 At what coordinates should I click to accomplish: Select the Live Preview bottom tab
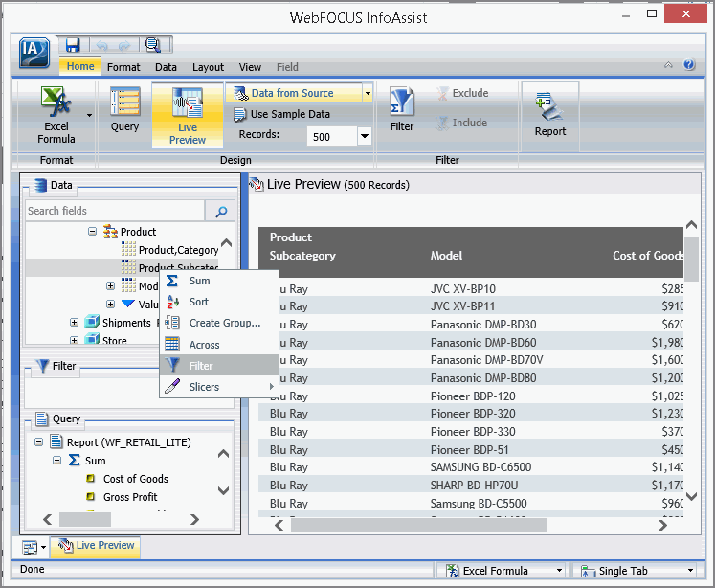[96, 546]
